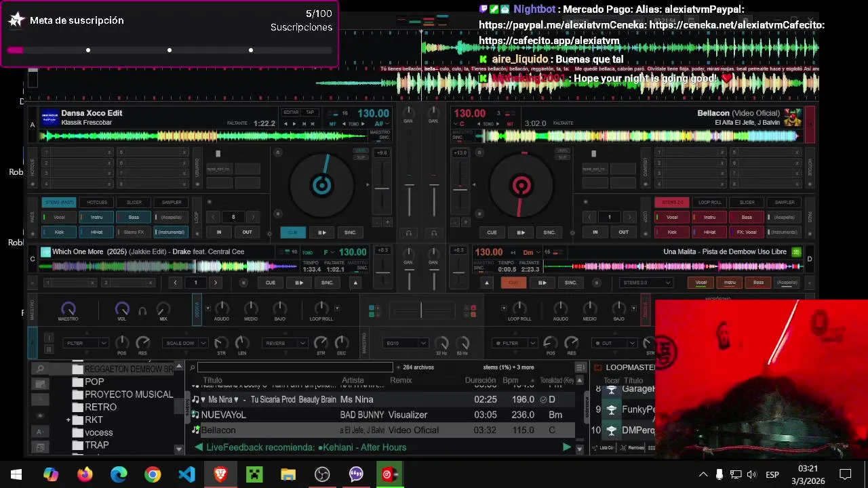This screenshot has height=488, width=868.
Task: Adjust deck A volume fader
Action: [409, 185]
